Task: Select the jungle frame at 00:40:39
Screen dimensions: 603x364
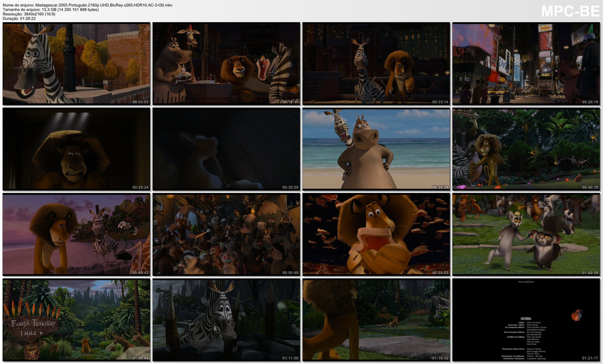Action: [526, 149]
